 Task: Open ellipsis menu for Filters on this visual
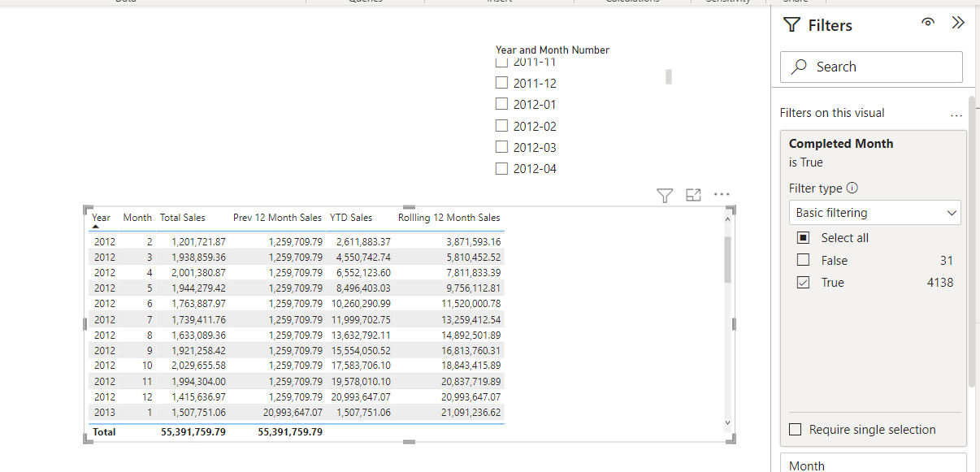(x=956, y=115)
